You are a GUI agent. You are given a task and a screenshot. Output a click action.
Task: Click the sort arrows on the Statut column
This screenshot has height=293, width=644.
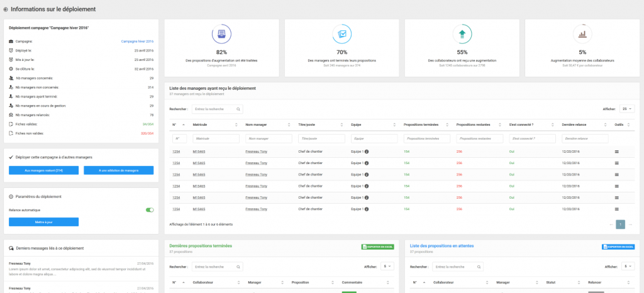click(579, 282)
